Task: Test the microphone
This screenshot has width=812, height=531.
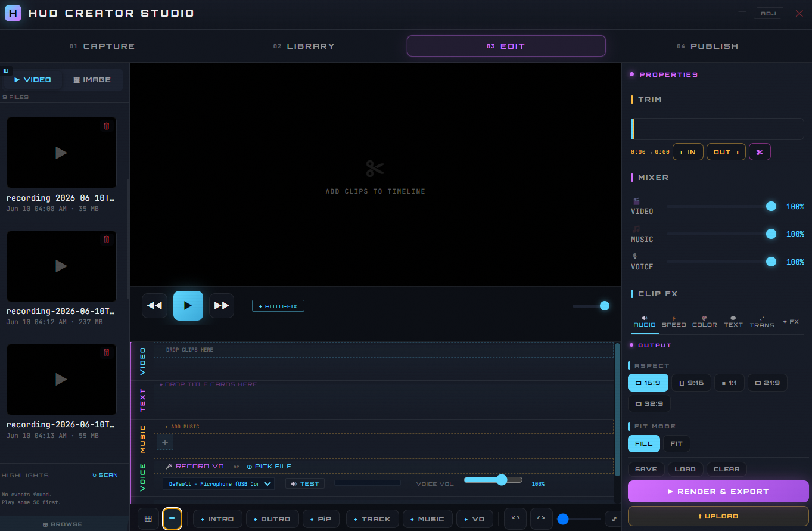Action: 305,484
